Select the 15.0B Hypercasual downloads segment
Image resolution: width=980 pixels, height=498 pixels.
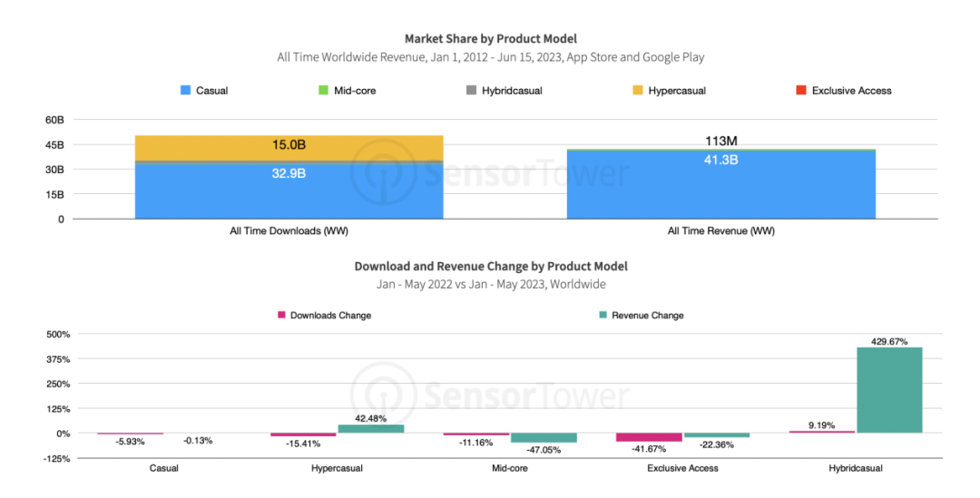pyautogui.click(x=289, y=148)
